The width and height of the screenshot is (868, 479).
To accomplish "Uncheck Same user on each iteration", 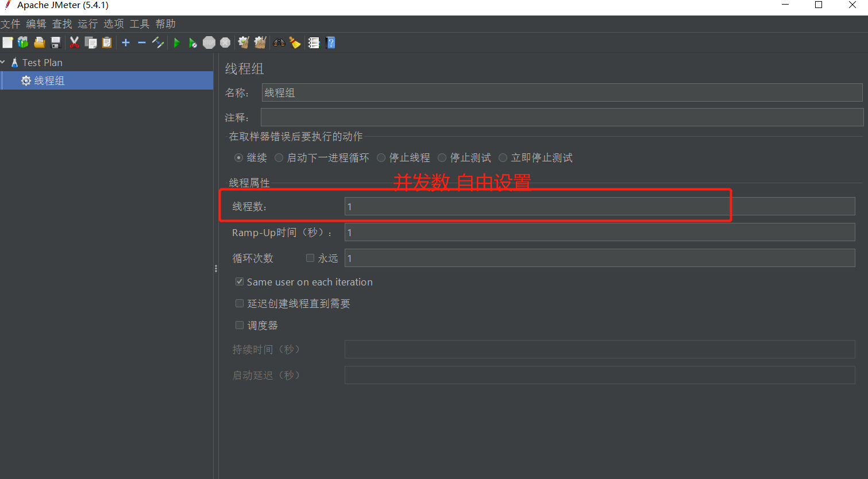I will 240,281.
